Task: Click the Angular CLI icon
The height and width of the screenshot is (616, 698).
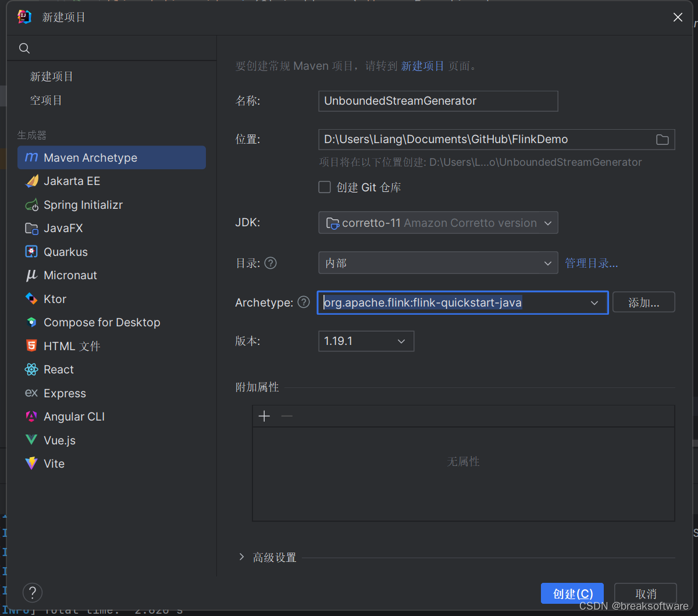Action: (31, 416)
